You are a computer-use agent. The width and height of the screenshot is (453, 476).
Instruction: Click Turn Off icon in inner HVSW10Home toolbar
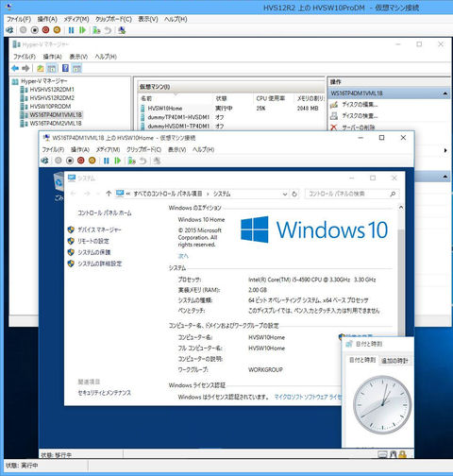tap(59, 161)
